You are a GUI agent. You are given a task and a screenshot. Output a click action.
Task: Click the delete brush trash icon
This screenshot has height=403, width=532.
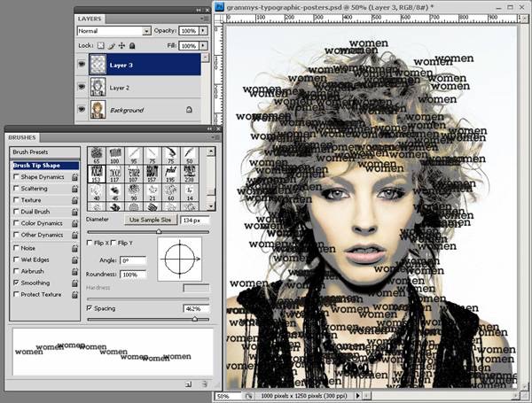click(204, 384)
